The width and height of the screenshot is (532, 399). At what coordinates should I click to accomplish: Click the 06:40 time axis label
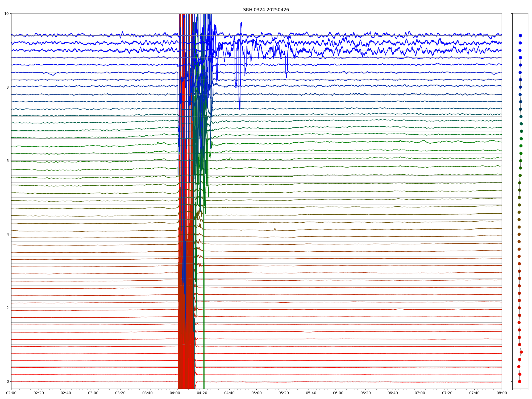[393, 393]
